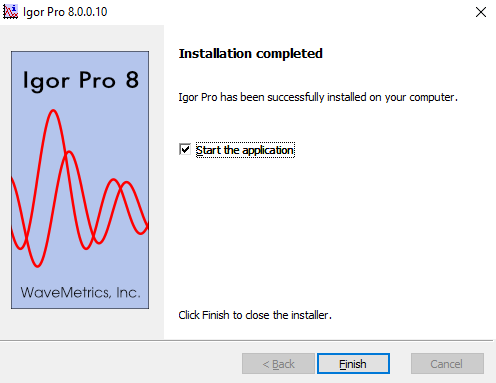The height and width of the screenshot is (383, 496).
Task: Click the Igor Pro 8 banner image
Action: (x=80, y=180)
